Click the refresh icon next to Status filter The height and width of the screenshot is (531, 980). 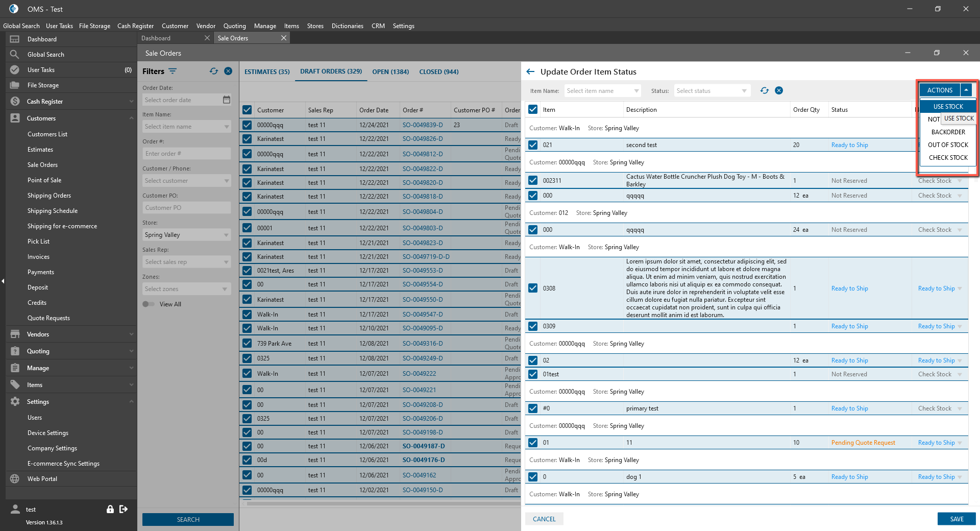tap(764, 91)
